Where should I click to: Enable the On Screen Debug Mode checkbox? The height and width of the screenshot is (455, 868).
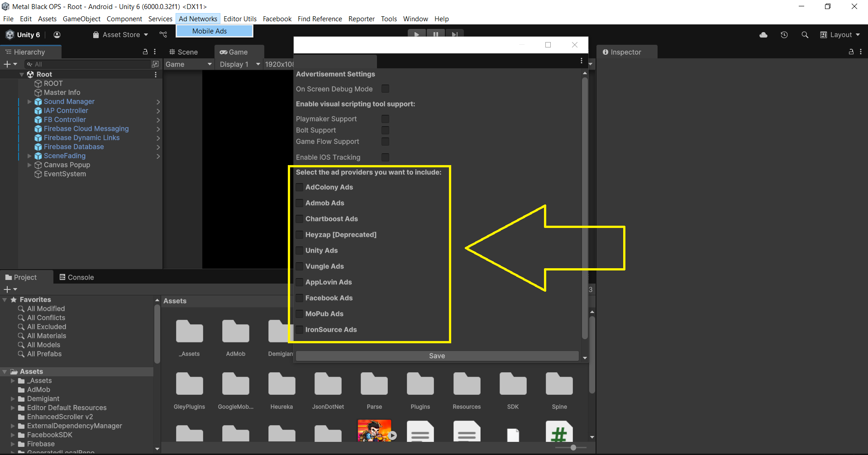click(x=385, y=89)
